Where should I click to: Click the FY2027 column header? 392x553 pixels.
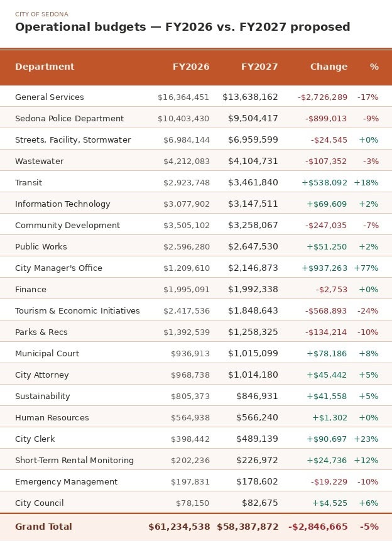click(x=259, y=67)
